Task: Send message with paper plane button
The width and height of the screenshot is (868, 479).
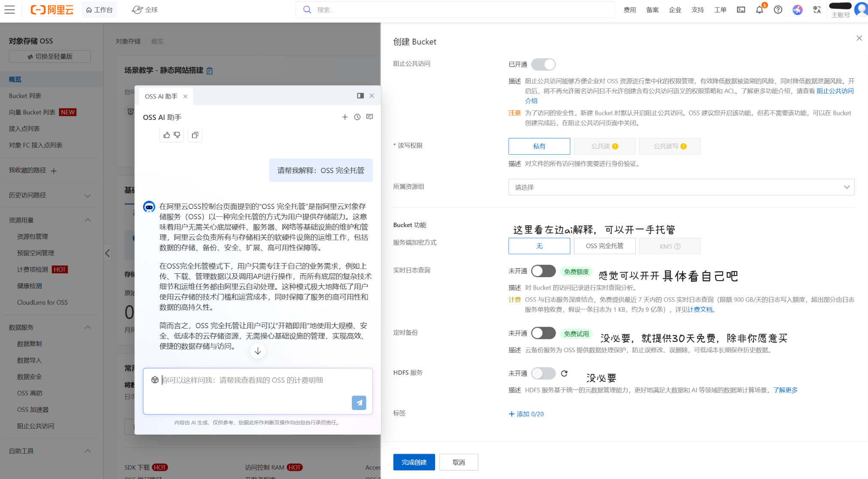Action: pos(359,403)
